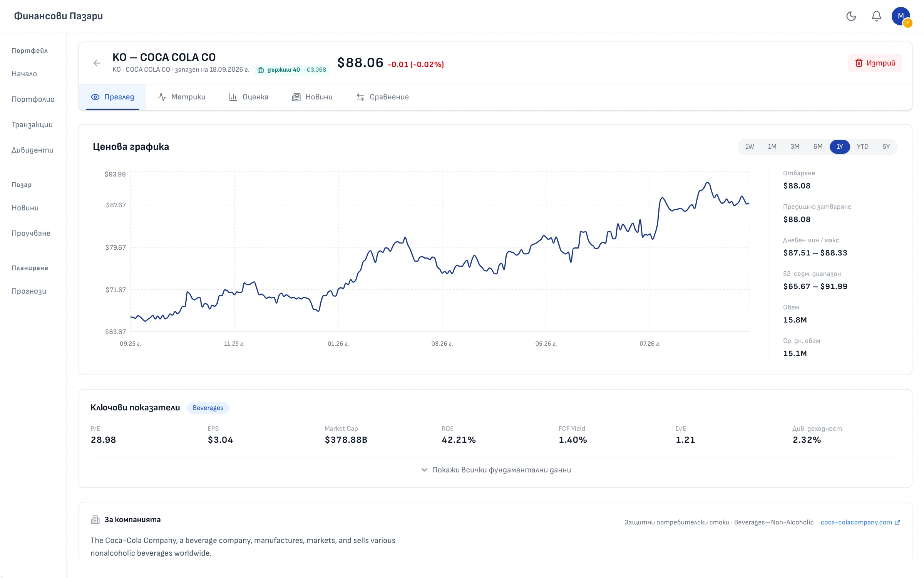Screen dimensions: 924x578
Task: Select the 3M chart range
Action: (795, 147)
